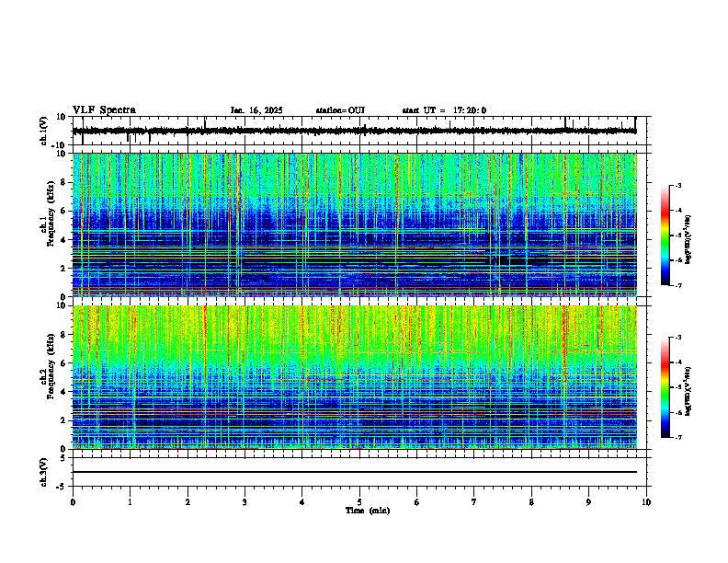Click the "-7" label on ch.1 color bar
This screenshot has width=728, height=563.
pyautogui.click(x=678, y=286)
